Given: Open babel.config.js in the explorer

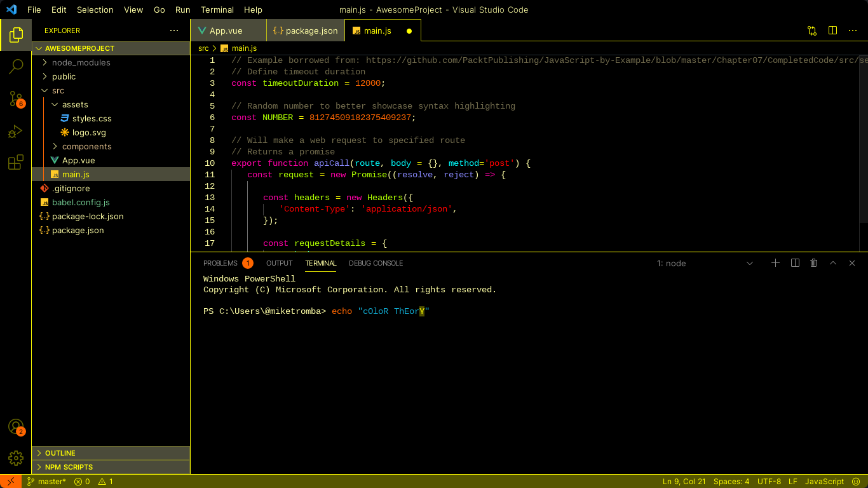Looking at the screenshot, I should (x=111, y=202).
